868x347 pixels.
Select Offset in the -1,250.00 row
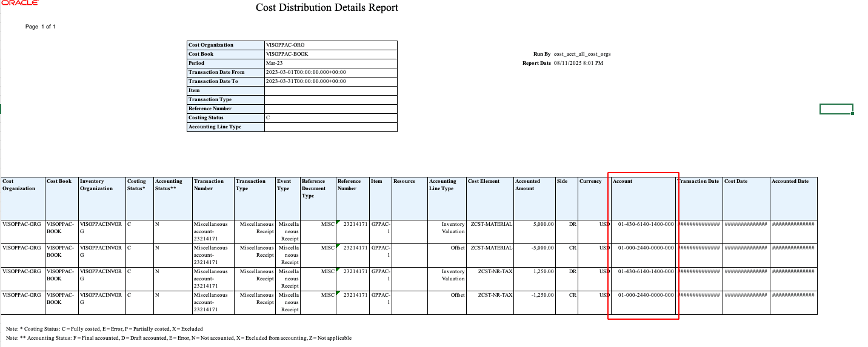(x=447, y=302)
